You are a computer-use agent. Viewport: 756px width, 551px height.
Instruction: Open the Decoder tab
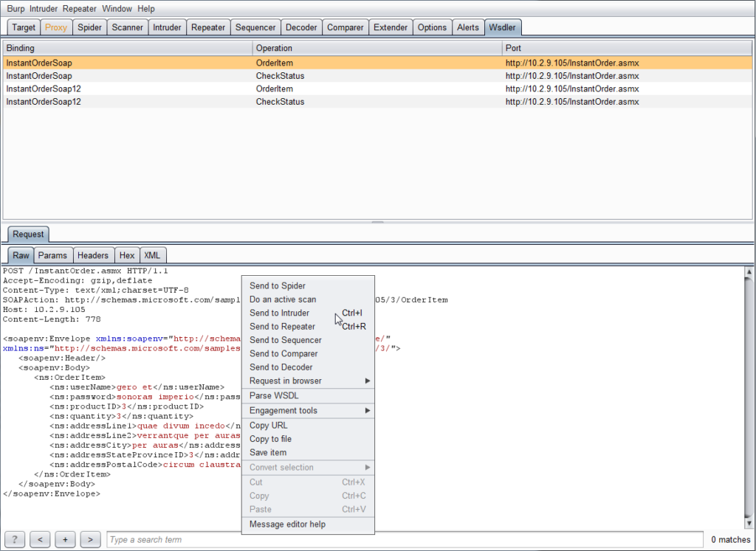301,27
